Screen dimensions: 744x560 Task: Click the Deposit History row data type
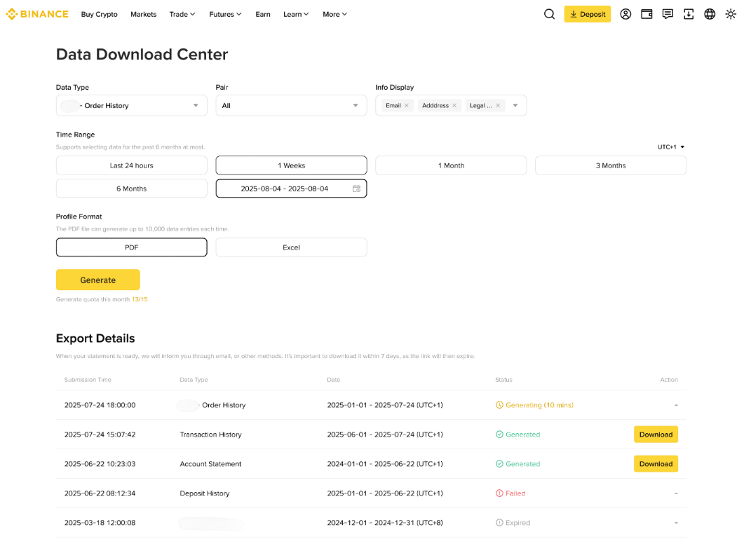point(205,493)
